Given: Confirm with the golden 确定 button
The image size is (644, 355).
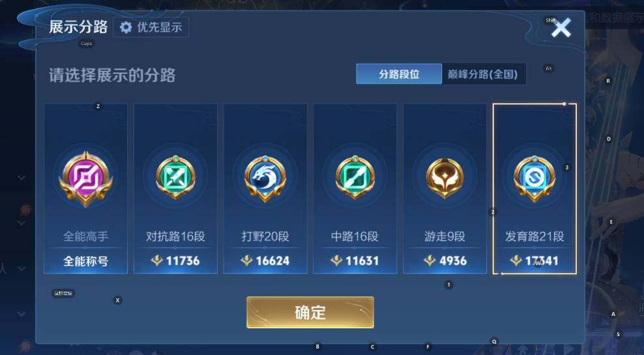Looking at the screenshot, I should tap(310, 312).
